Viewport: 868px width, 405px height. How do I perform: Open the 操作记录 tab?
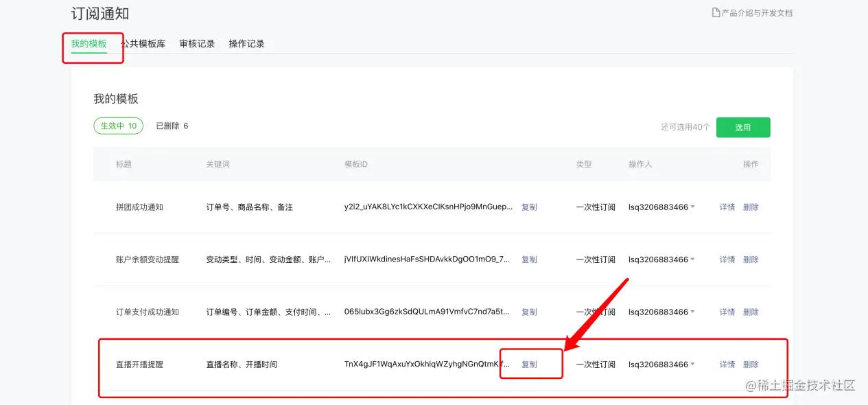246,44
